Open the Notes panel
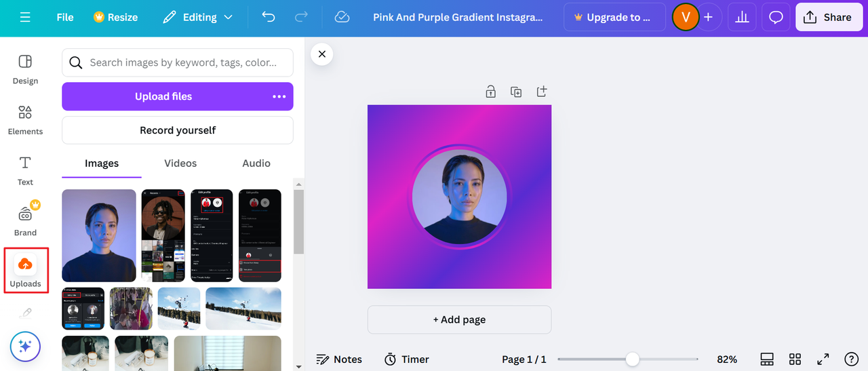Image resolution: width=868 pixels, height=371 pixels. 339,359
